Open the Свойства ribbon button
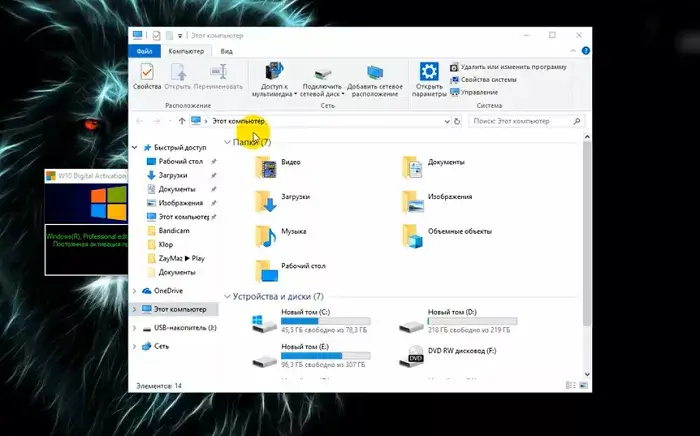Viewport: 700px width, 436px height. click(147, 76)
